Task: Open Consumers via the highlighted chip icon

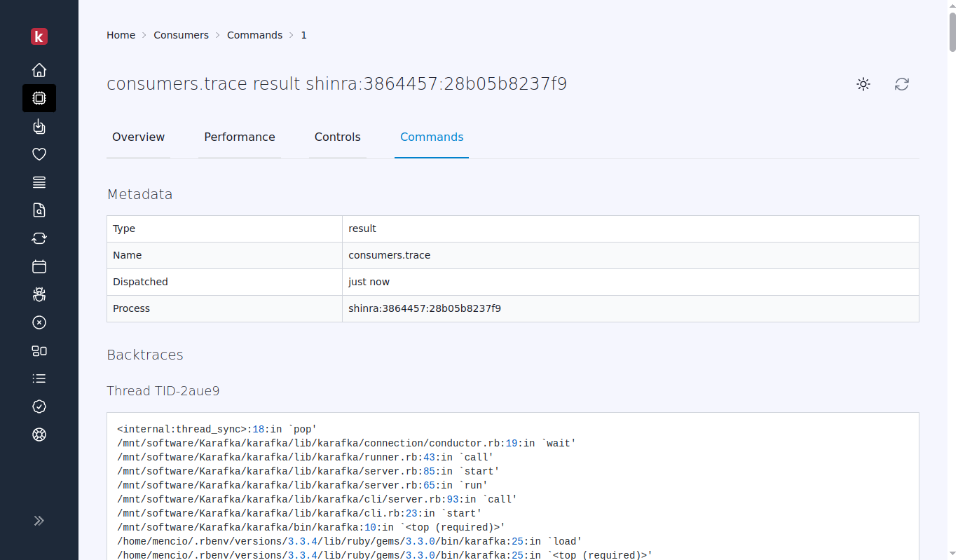Action: point(39,98)
